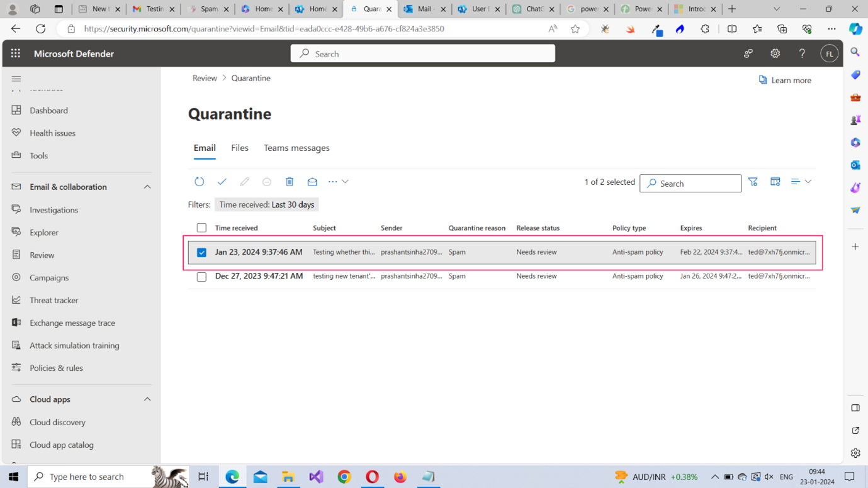Image resolution: width=868 pixels, height=488 pixels.
Task: Click the Release checkmark icon
Action: point(222,182)
